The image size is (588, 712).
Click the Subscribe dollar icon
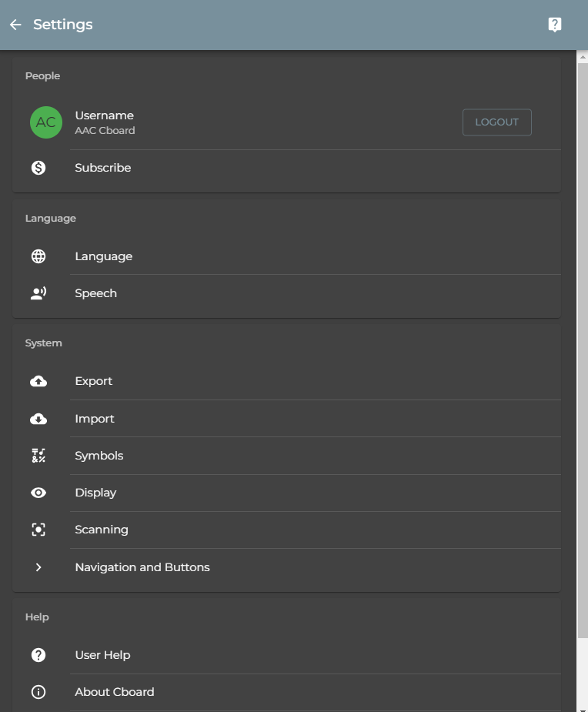[38, 167]
